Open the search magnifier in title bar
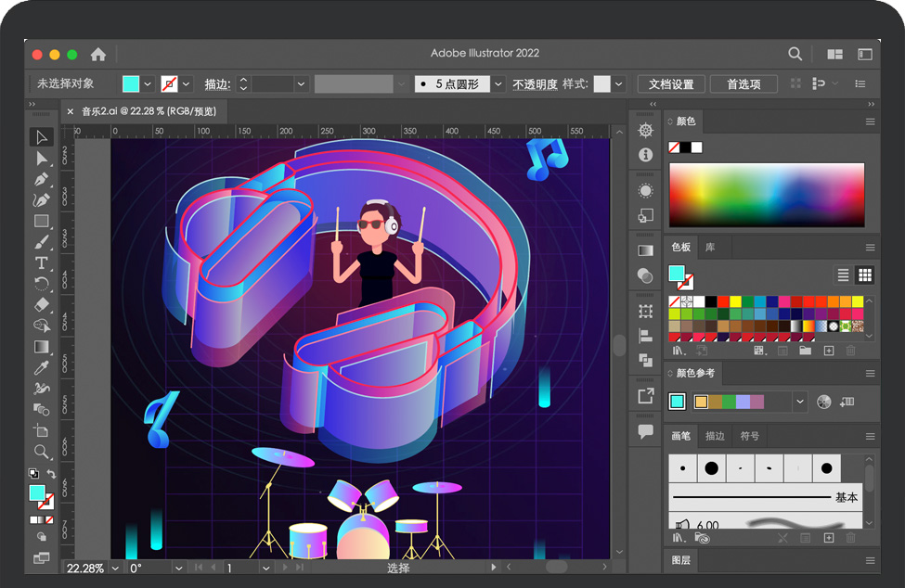Screen dimensions: 905x588 (795, 54)
